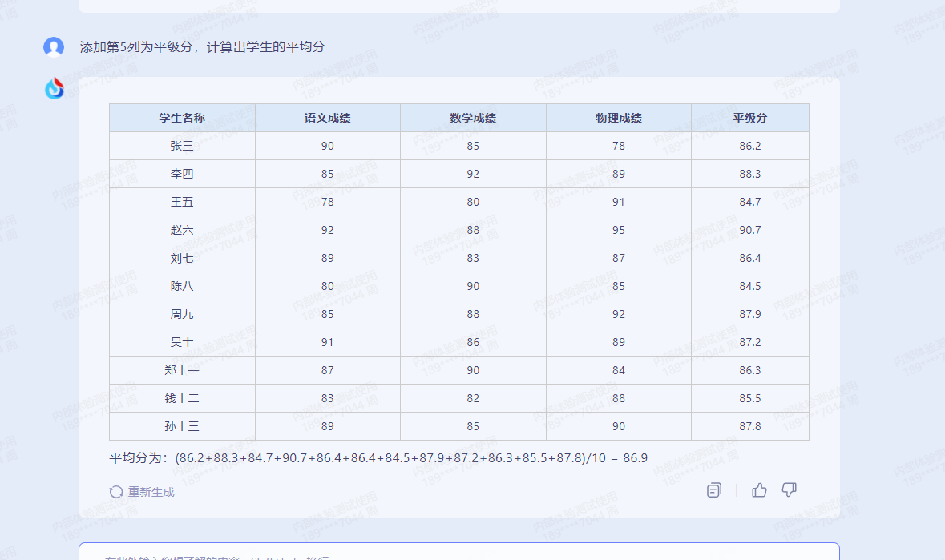
Task: Focus the message input box at bottom
Action: click(458, 553)
